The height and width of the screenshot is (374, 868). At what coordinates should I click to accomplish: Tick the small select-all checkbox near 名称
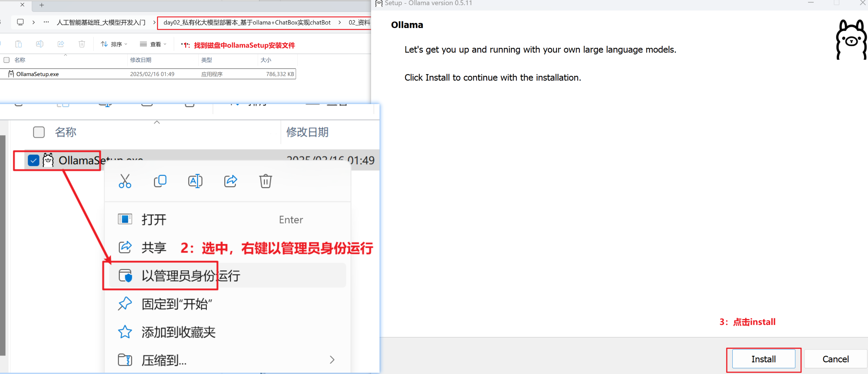click(x=6, y=60)
